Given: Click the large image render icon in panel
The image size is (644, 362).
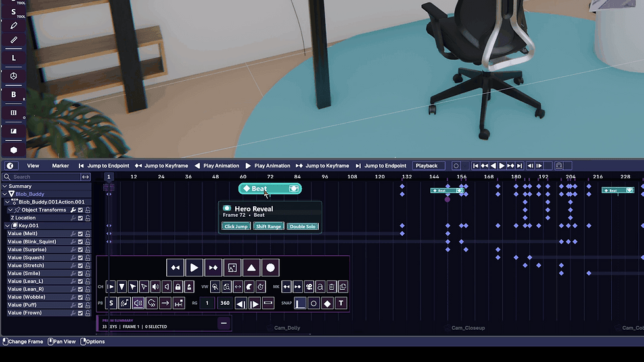Looking at the screenshot, I should 232,268.
